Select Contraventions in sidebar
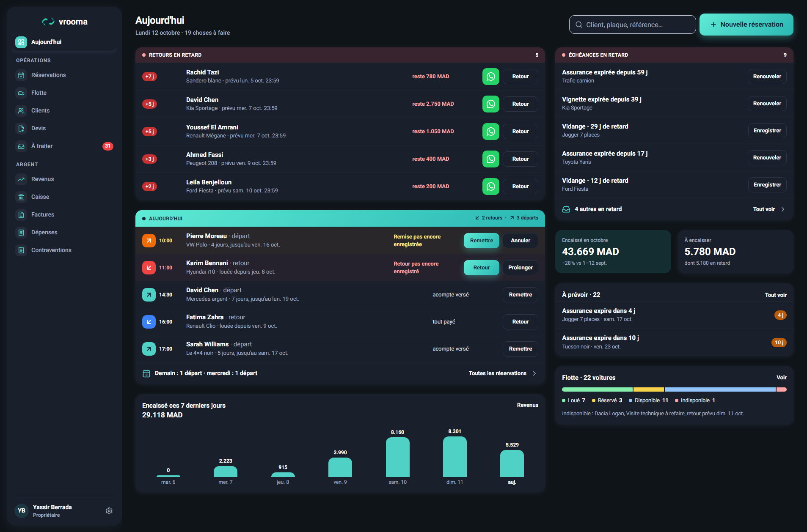Image resolution: width=807 pixels, height=532 pixels. click(64, 250)
